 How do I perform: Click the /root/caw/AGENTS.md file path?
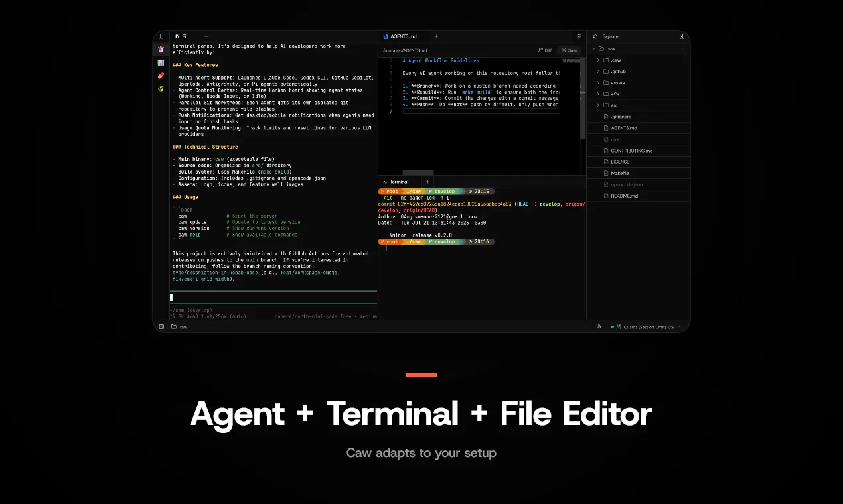tap(405, 50)
